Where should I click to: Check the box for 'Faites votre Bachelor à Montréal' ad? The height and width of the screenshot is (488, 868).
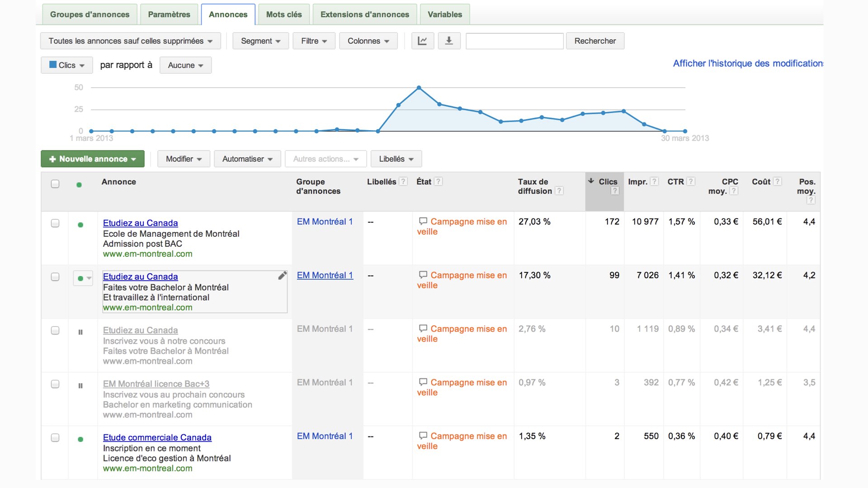55,277
